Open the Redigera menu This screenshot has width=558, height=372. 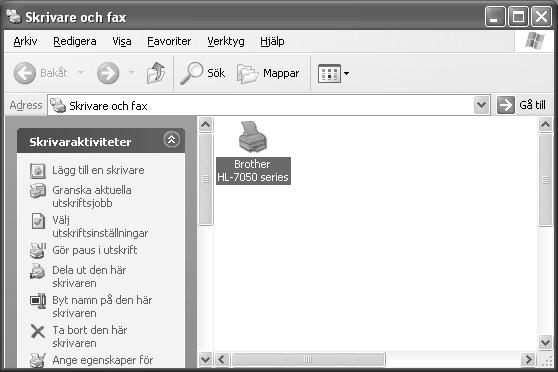click(75, 41)
